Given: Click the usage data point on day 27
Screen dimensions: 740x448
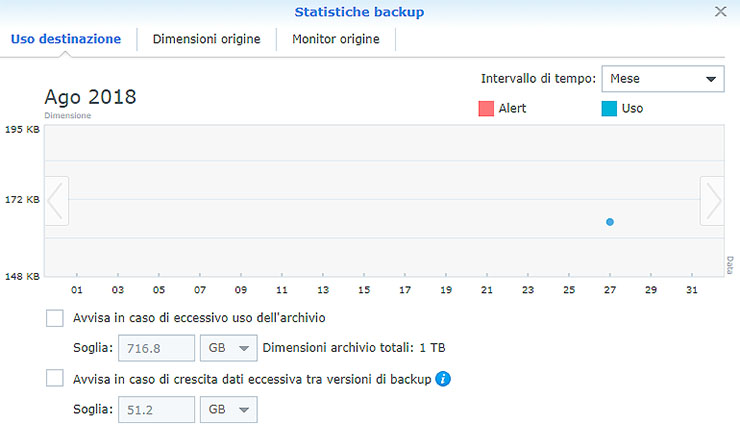Looking at the screenshot, I should pyautogui.click(x=609, y=222).
